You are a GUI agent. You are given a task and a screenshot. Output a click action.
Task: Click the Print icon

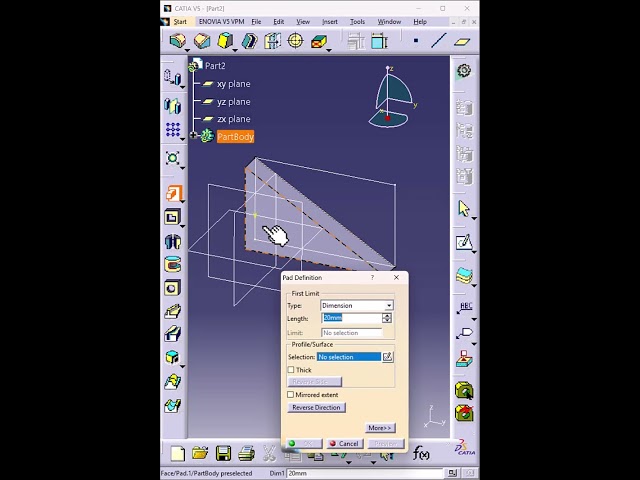[247, 453]
